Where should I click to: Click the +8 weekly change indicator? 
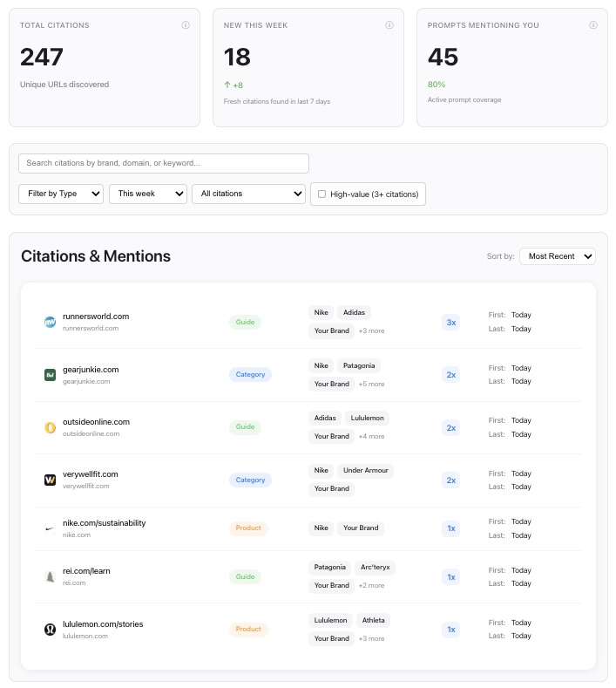(234, 85)
